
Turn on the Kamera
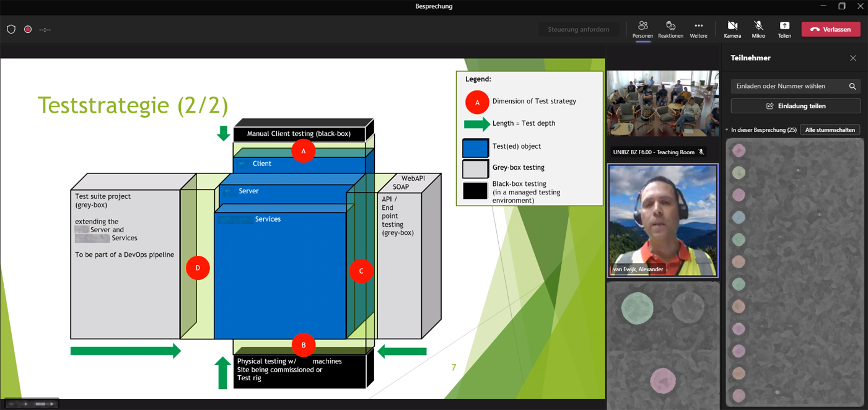[x=732, y=29]
